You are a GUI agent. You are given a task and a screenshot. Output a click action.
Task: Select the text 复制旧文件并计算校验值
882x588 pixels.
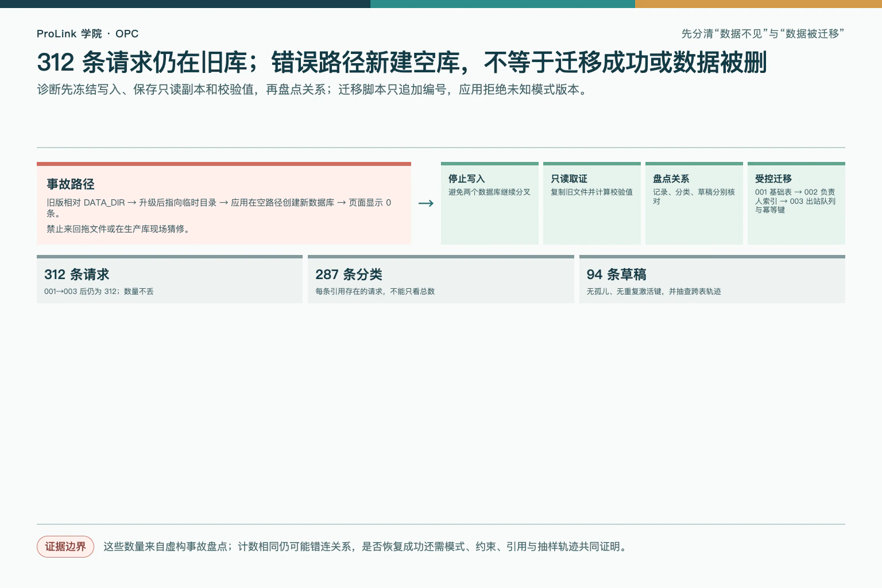(591, 192)
